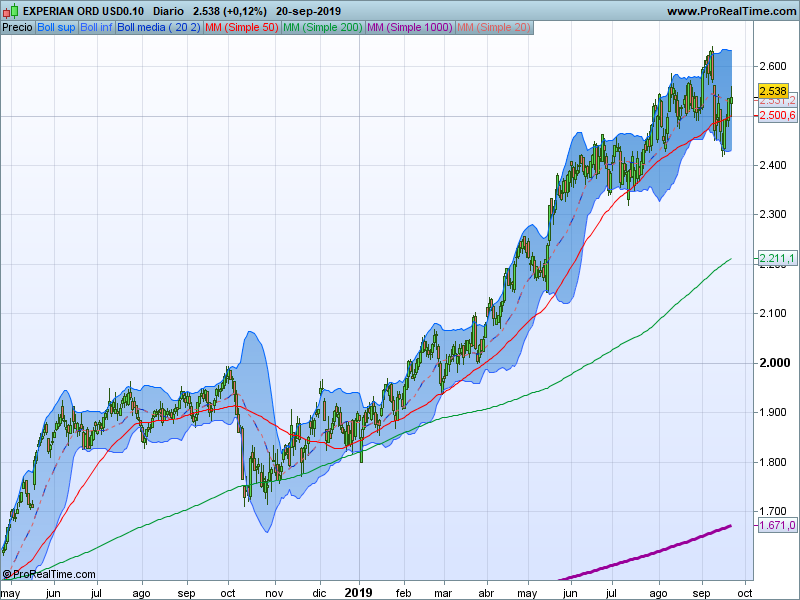The image size is (800, 600).
Task: Click the bold 2019 year label
Action: click(359, 592)
